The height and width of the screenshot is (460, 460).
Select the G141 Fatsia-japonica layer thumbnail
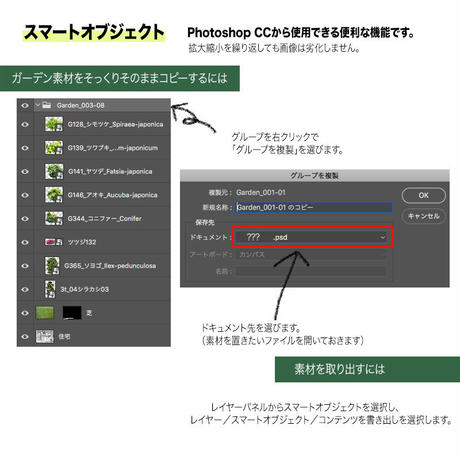point(54,171)
